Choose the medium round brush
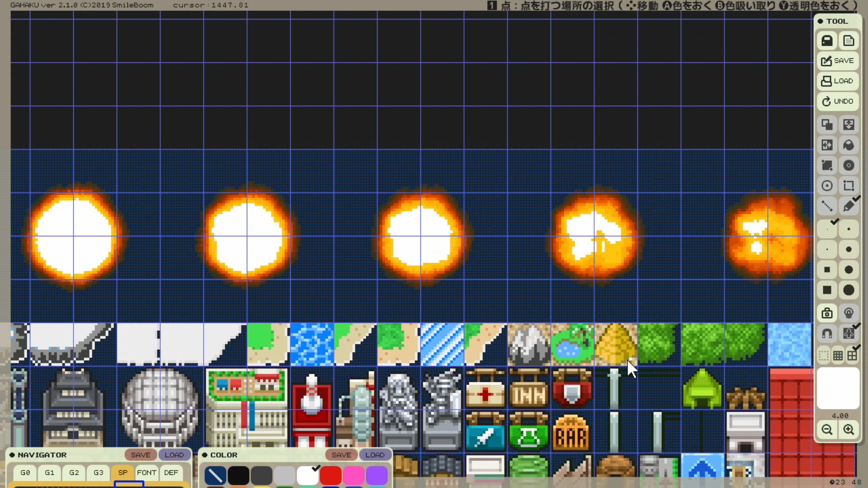 [849, 249]
